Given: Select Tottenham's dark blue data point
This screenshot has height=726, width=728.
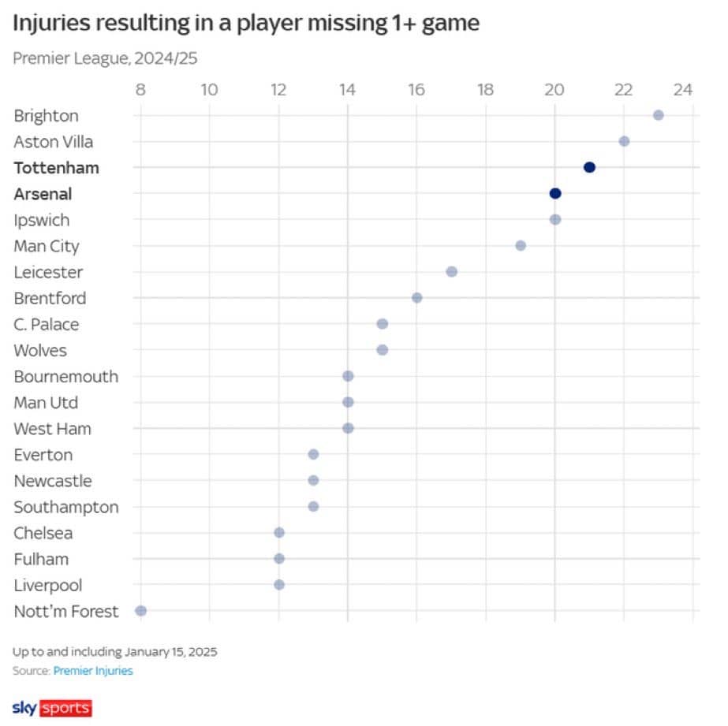Looking at the screenshot, I should (x=589, y=167).
